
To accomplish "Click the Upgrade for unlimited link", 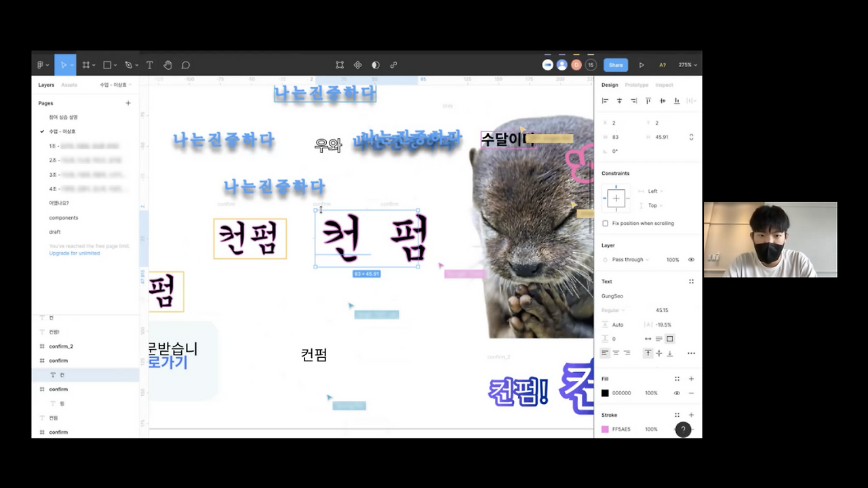I will (74, 253).
